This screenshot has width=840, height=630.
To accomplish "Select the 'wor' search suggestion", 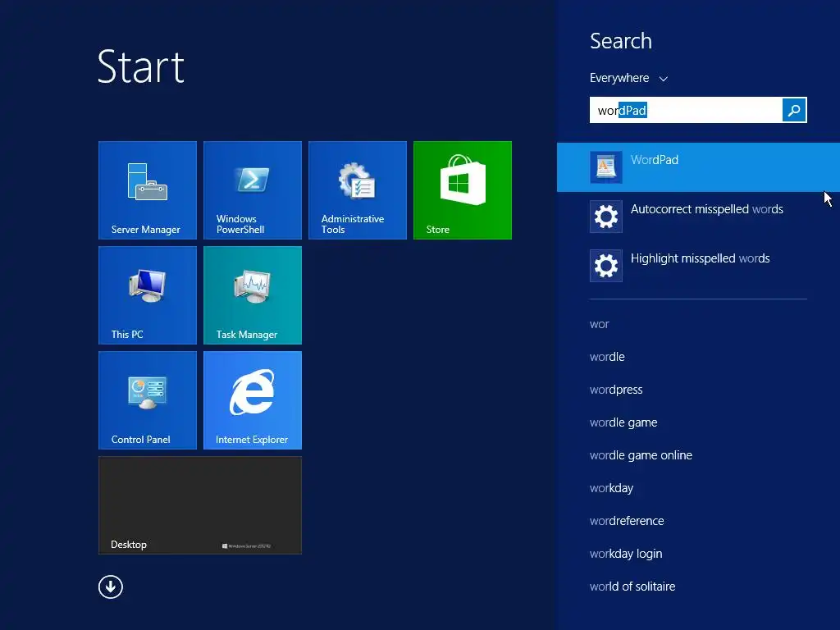I will (x=599, y=324).
